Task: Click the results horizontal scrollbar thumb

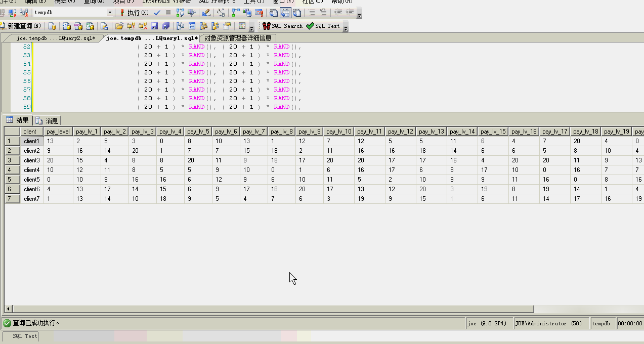Action: click(273, 309)
